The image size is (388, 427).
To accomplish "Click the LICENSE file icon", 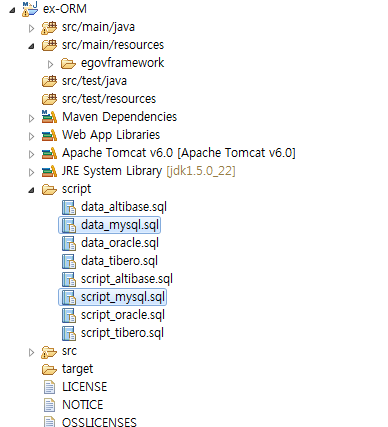I will [x=49, y=387].
